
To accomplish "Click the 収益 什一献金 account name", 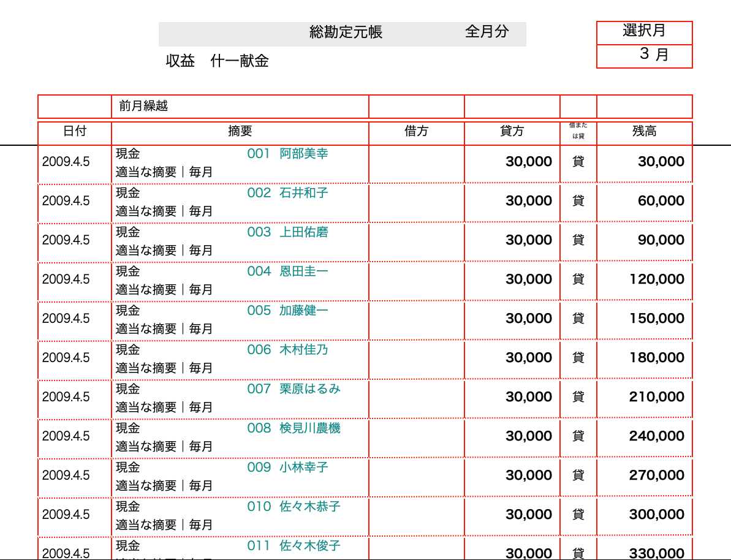I will pos(217,61).
